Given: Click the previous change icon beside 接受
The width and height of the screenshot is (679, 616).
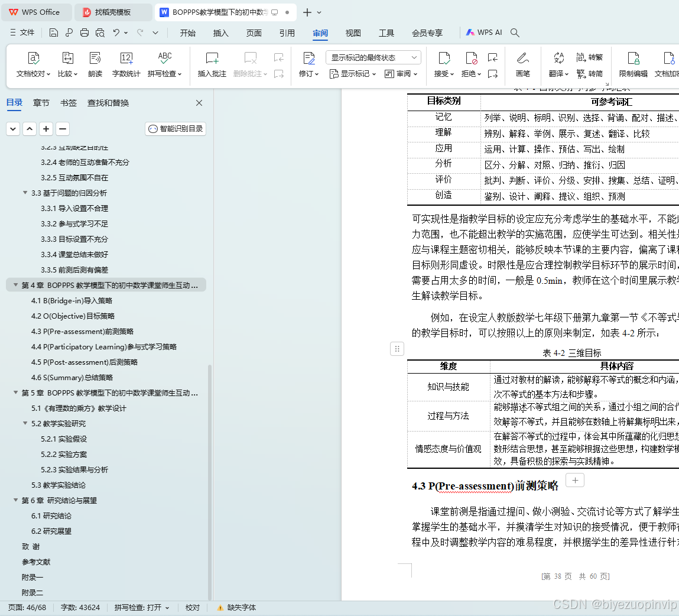Looking at the screenshot, I should click(x=493, y=57).
